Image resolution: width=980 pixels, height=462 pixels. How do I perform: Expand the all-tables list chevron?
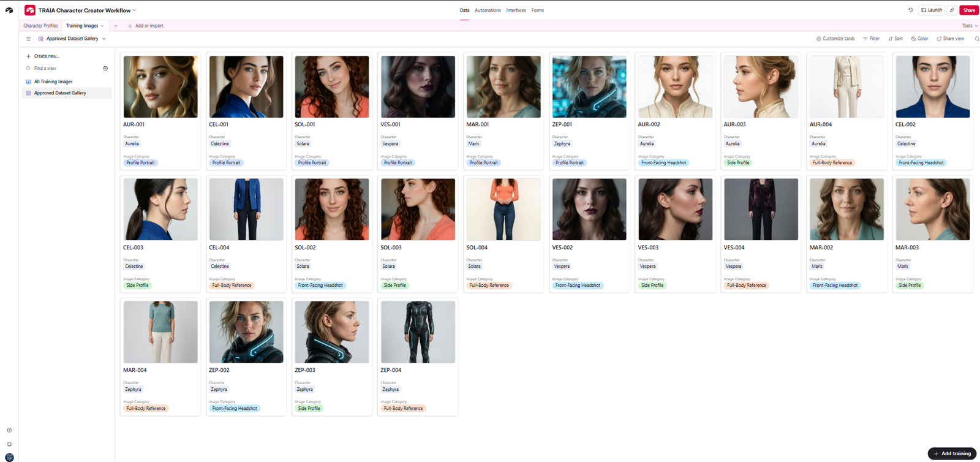(116, 26)
